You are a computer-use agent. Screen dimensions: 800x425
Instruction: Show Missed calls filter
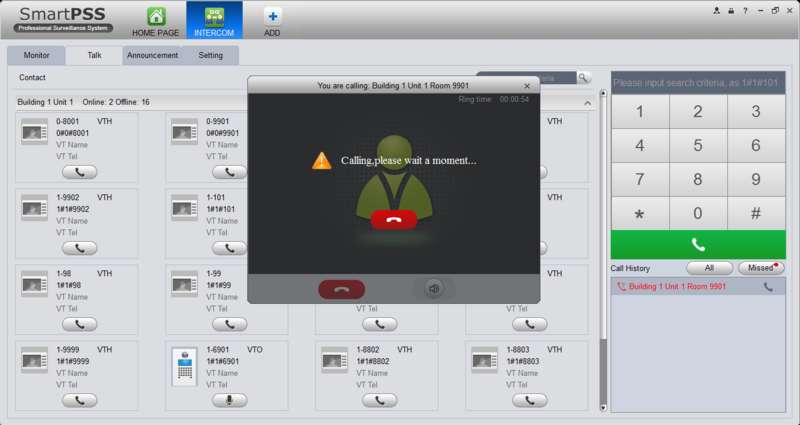[761, 268]
